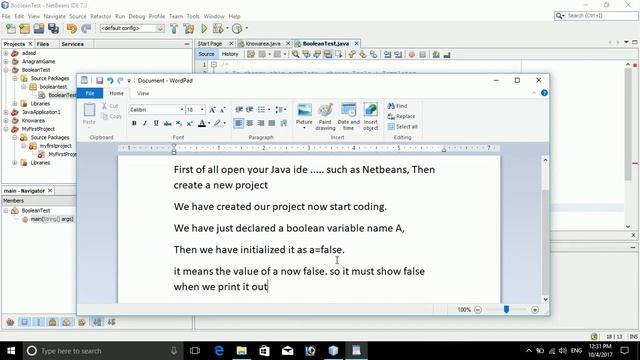Click the WordPad zoom slider thumb
640x360 pixels.
[506, 309]
